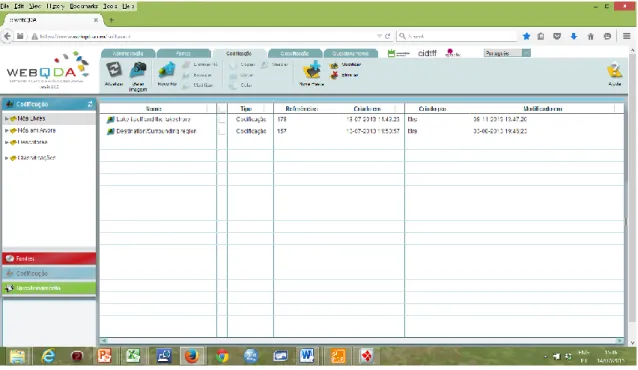Image resolution: width=638 pixels, height=370 pixels.
Task: Sort by the Tipo column header
Action: tap(246, 109)
